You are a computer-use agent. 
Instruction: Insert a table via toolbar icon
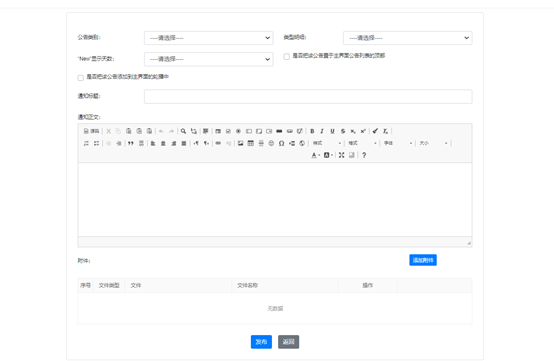tap(251, 143)
